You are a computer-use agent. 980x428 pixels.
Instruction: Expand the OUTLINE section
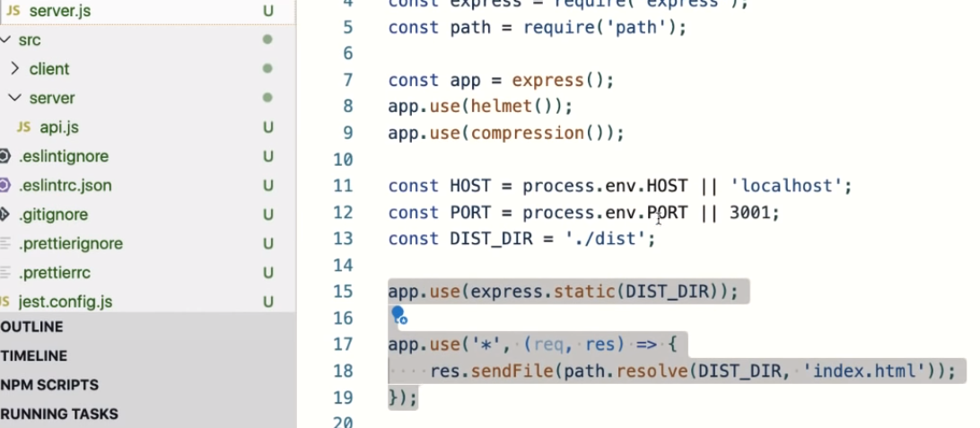(x=32, y=327)
